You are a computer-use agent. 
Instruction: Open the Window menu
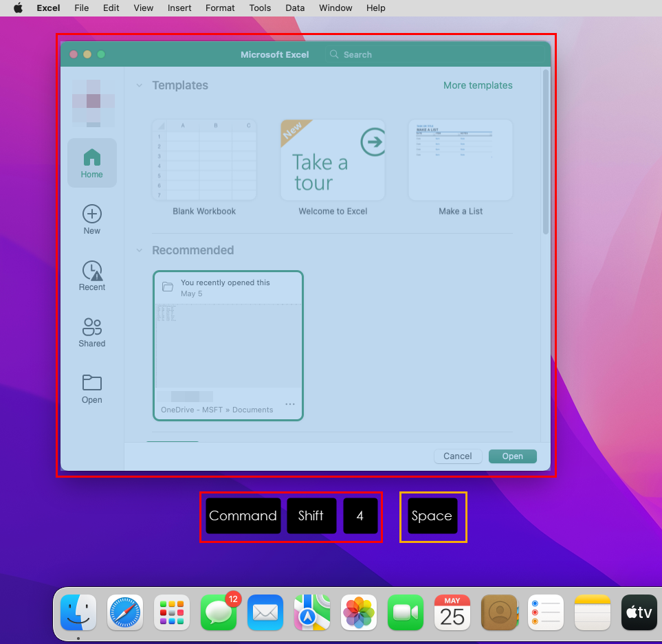(335, 8)
